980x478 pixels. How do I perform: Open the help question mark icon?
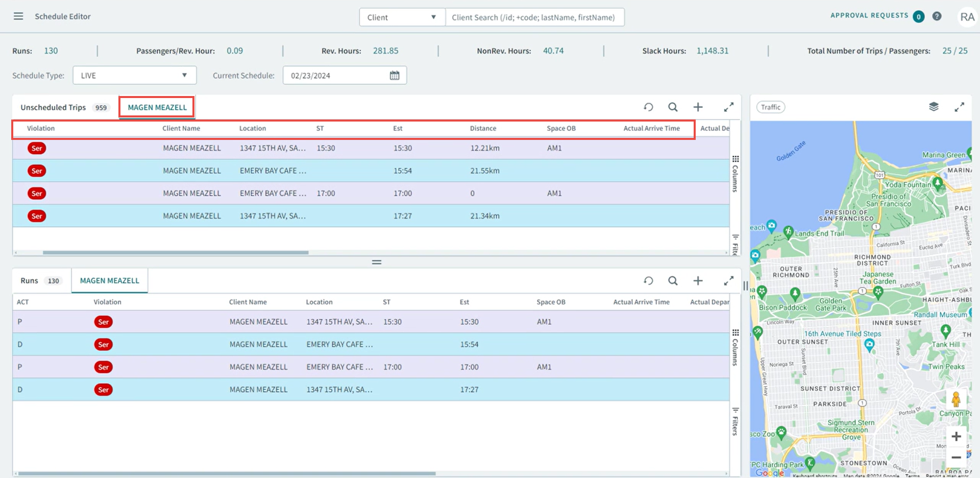[937, 16]
